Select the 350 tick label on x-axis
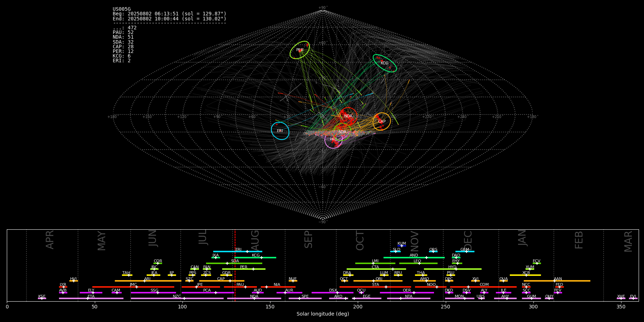 click(x=621, y=307)
